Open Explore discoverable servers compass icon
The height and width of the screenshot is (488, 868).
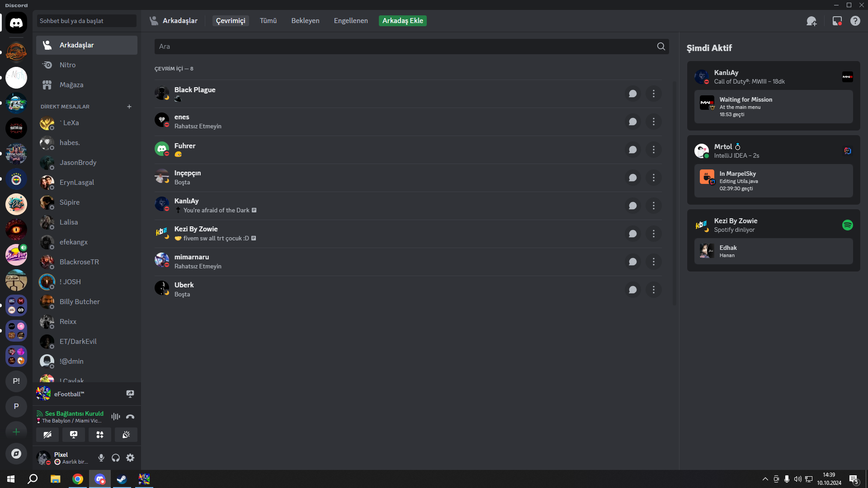[16, 454]
